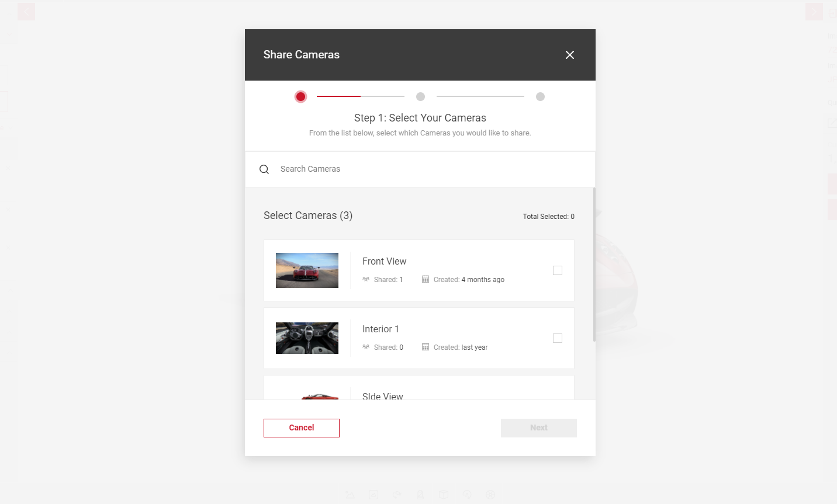This screenshot has width=837, height=504.
Task: Click the Total Selected: 0 counter
Action: coord(548,217)
